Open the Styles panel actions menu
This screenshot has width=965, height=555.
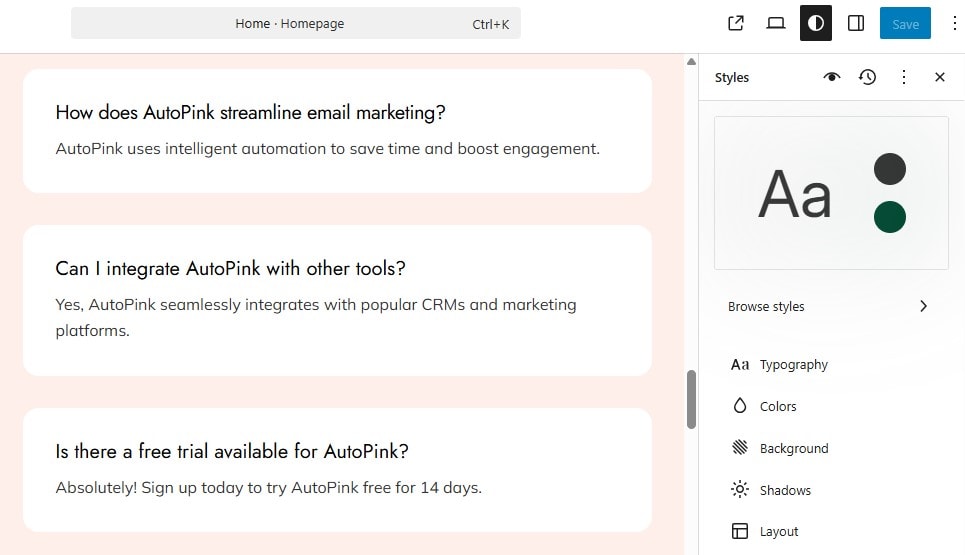click(903, 77)
